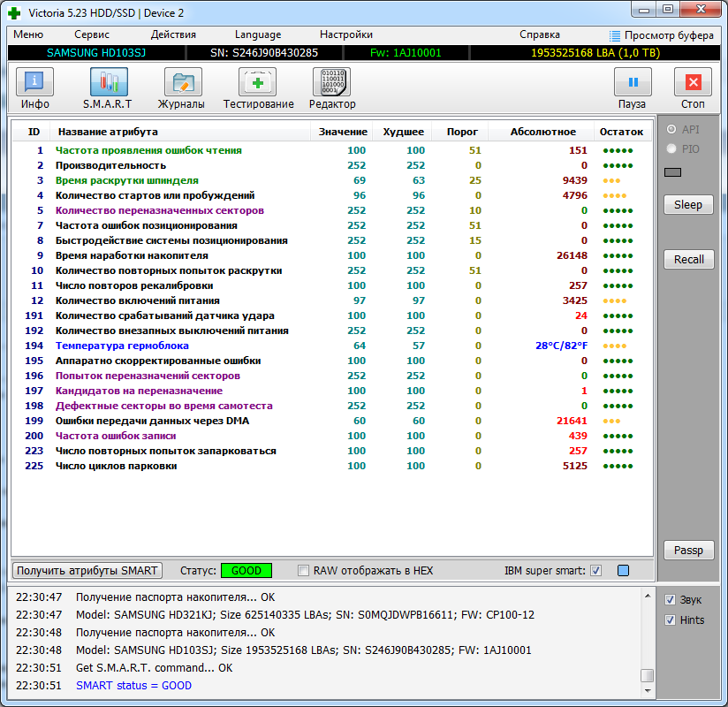Sort by the ID column header
Image resolution: width=728 pixels, height=707 pixels.
[31, 132]
